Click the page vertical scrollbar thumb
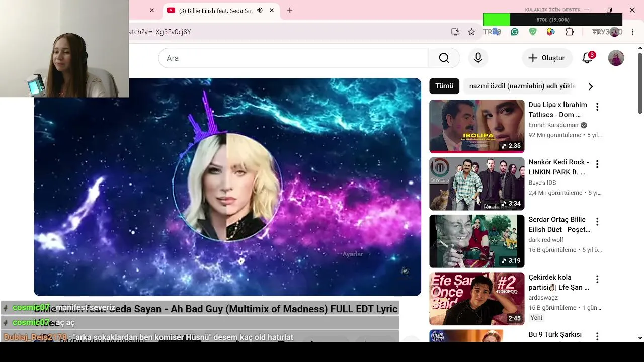 pos(640,83)
